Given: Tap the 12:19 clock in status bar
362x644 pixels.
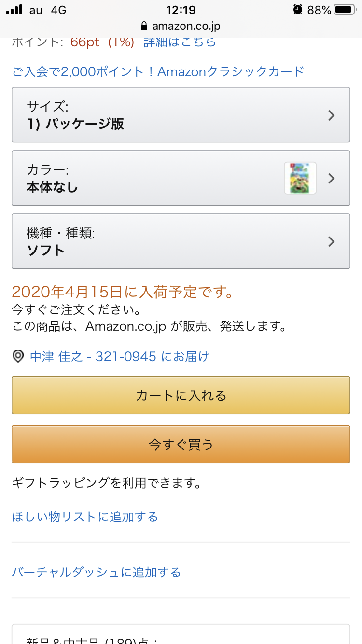Looking at the screenshot, I should [181, 10].
